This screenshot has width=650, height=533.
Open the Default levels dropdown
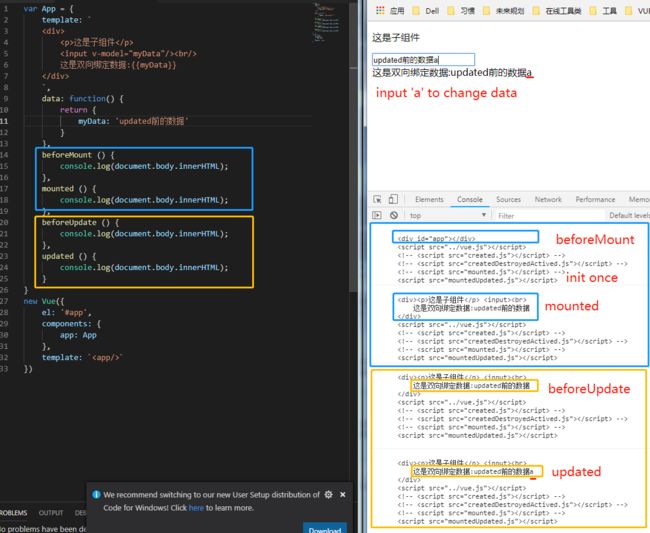[x=629, y=215]
